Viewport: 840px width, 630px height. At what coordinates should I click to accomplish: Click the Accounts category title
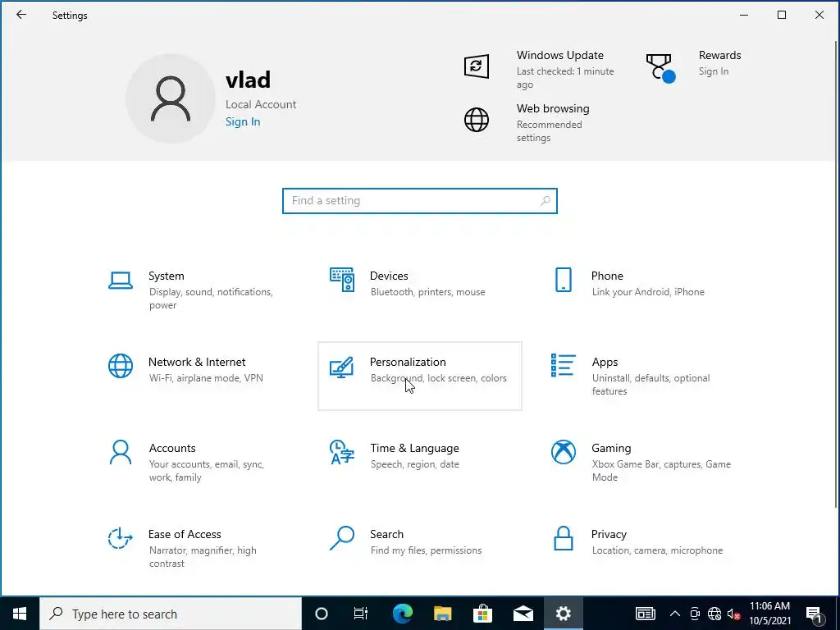pyautogui.click(x=172, y=448)
